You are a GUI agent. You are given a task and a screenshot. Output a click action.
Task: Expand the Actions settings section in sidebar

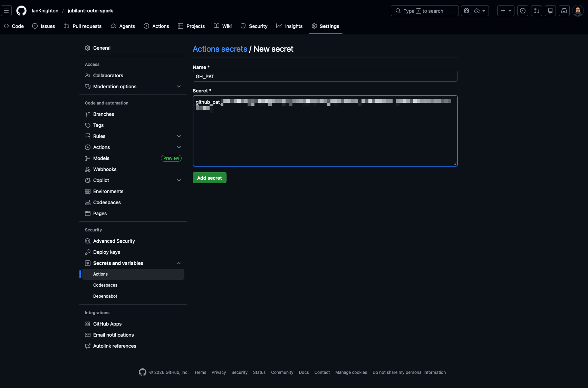click(133, 147)
